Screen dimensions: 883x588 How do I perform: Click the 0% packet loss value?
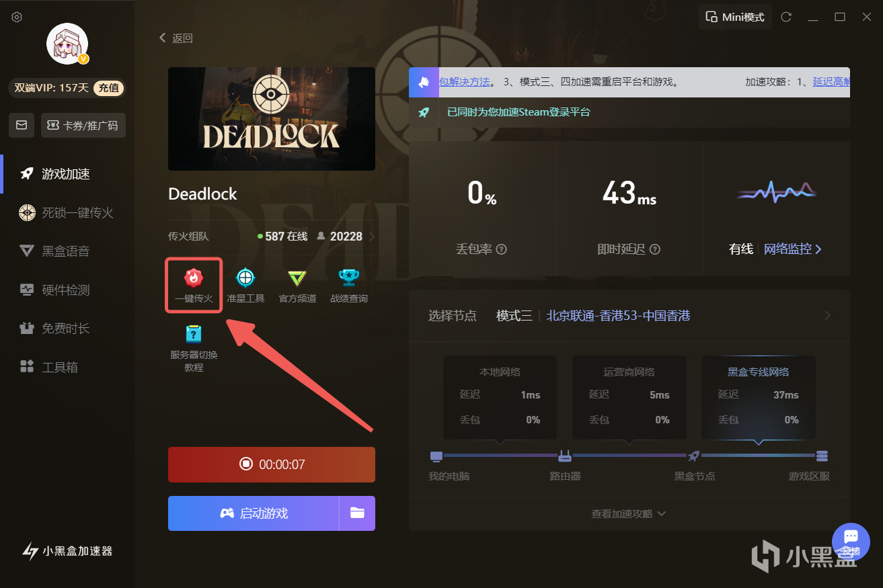point(482,194)
